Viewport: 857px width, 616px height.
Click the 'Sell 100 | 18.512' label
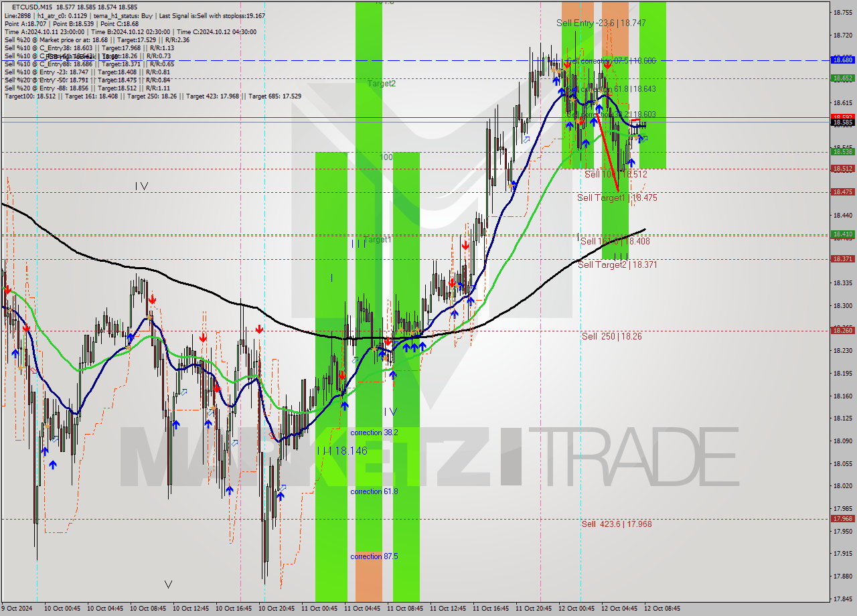(616, 174)
